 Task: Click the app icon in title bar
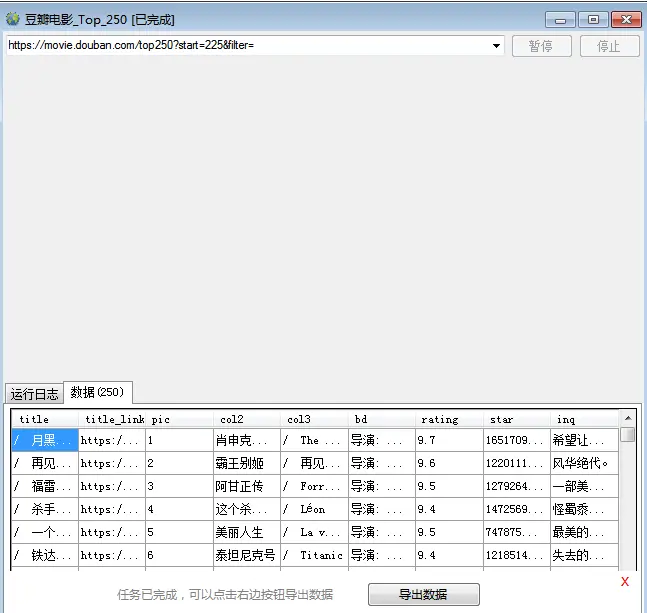tap(13, 19)
